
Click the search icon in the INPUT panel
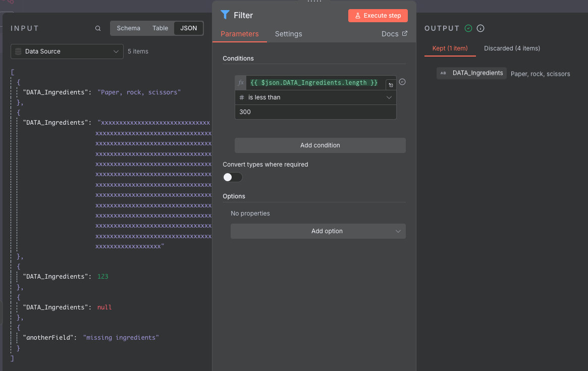point(98,28)
